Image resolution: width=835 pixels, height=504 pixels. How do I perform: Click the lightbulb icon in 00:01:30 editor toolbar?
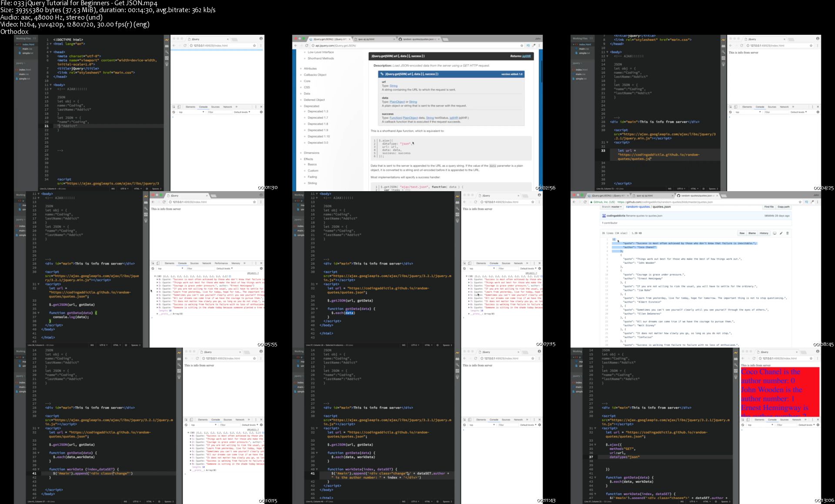167,64
